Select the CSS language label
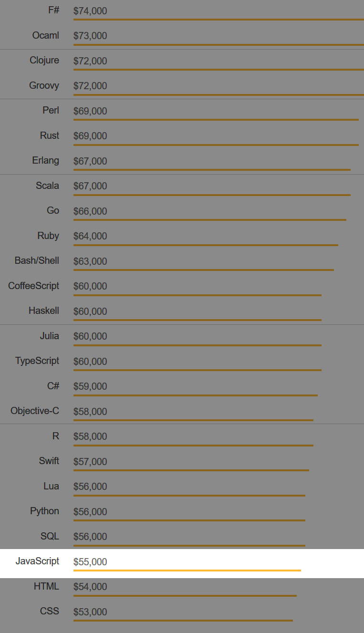This screenshot has width=364, height=633. coord(50,611)
